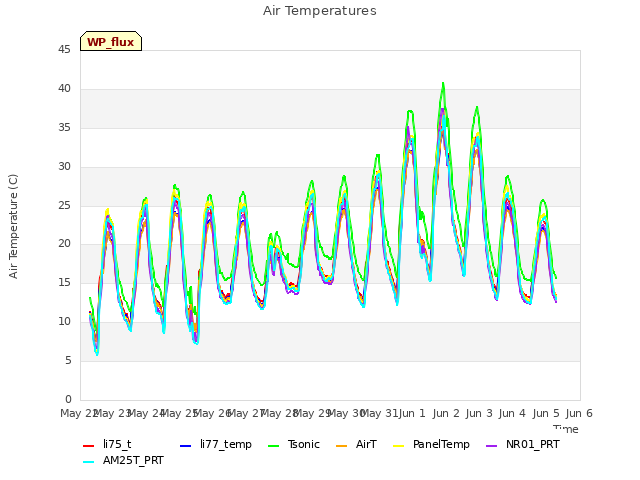
Task: Click the Jun 3 x-axis date label
Action: [x=479, y=413]
